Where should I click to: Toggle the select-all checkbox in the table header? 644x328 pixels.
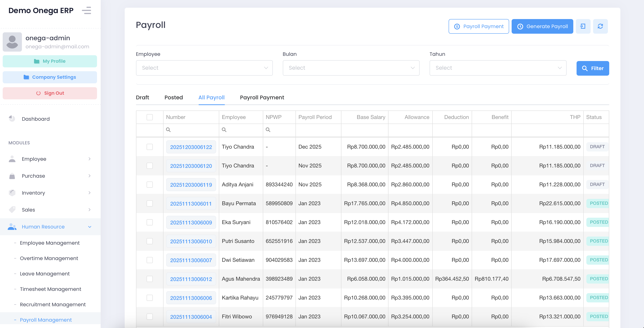tap(149, 117)
